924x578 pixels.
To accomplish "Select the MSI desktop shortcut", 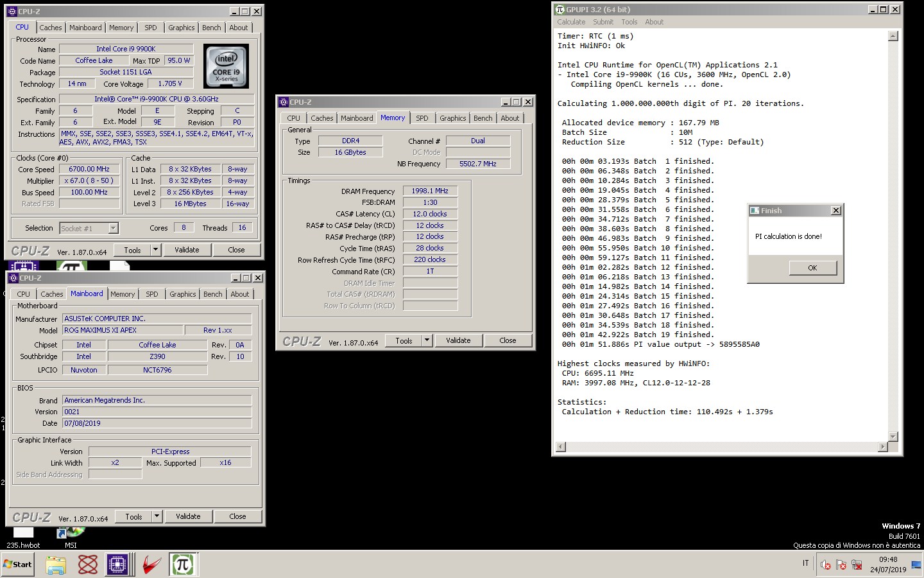I will click(71, 538).
